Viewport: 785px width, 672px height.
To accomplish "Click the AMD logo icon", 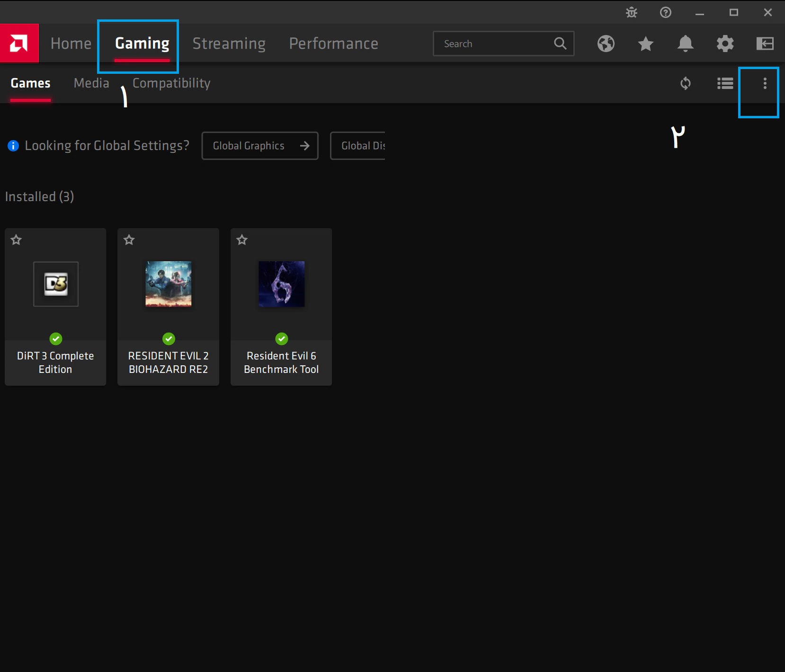I will tap(19, 44).
